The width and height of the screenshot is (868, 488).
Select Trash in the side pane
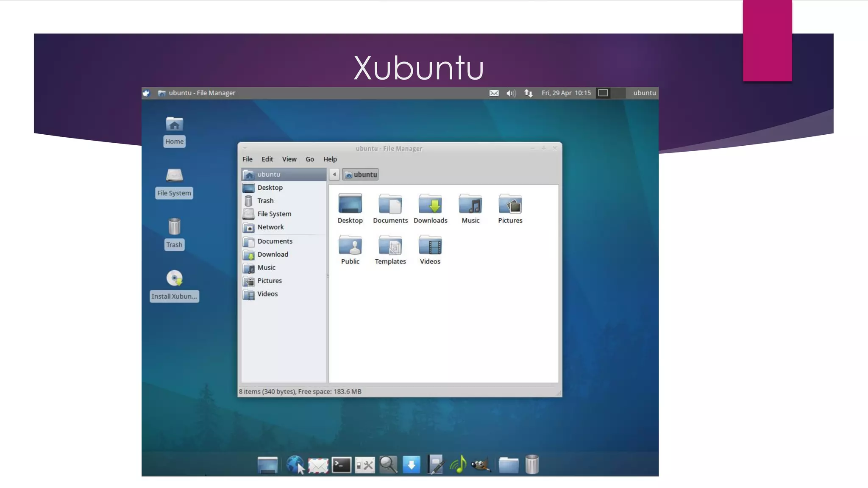click(x=284, y=201)
